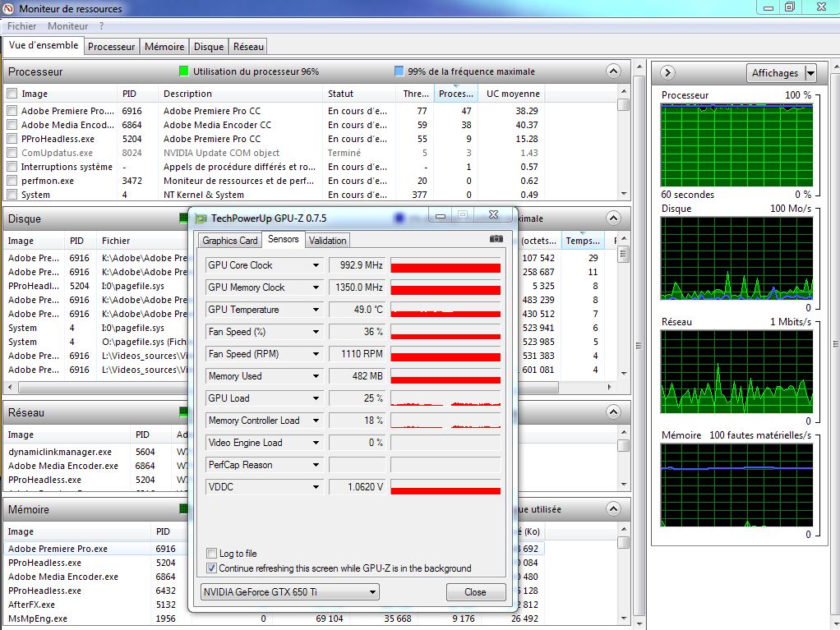Viewport: 840px width, 630px height.
Task: Switch to the Mémoire tab
Action: pos(164,47)
